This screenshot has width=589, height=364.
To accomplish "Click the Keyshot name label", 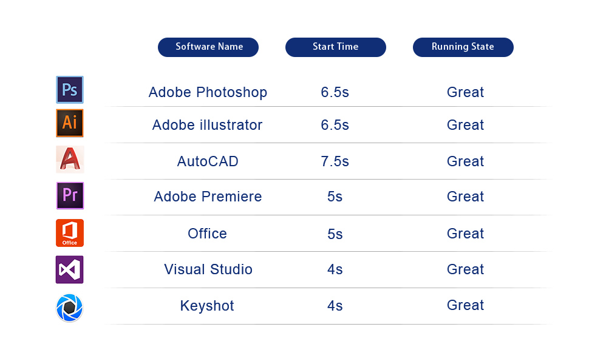I will coord(207,306).
